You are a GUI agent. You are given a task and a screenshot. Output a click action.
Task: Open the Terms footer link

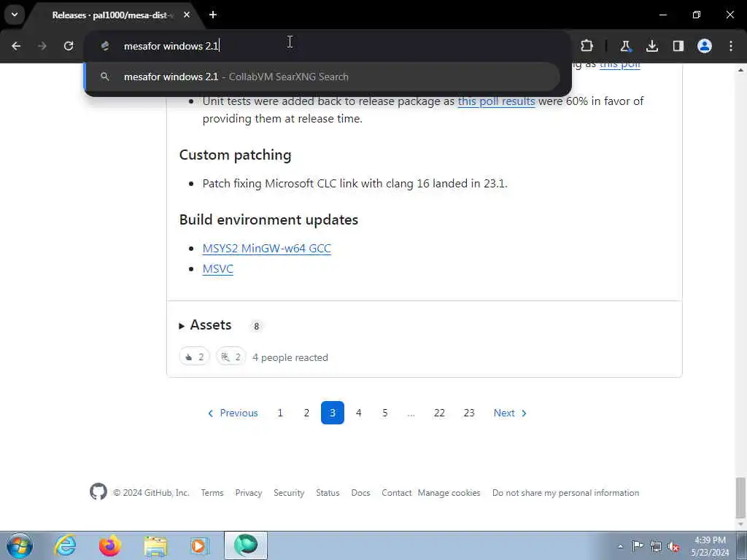pyautogui.click(x=212, y=493)
